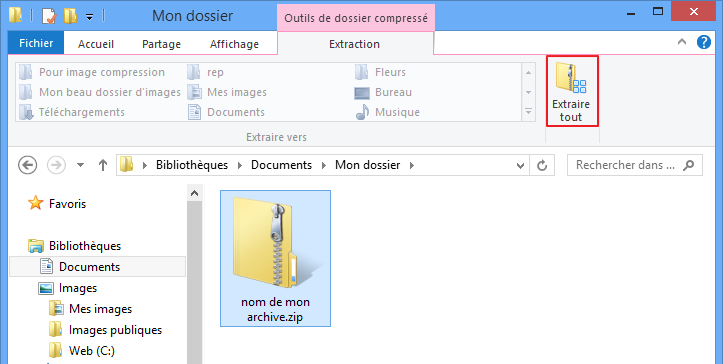Select Web (C:) in navigation tree
The width and height of the screenshot is (723, 364).
(82, 351)
